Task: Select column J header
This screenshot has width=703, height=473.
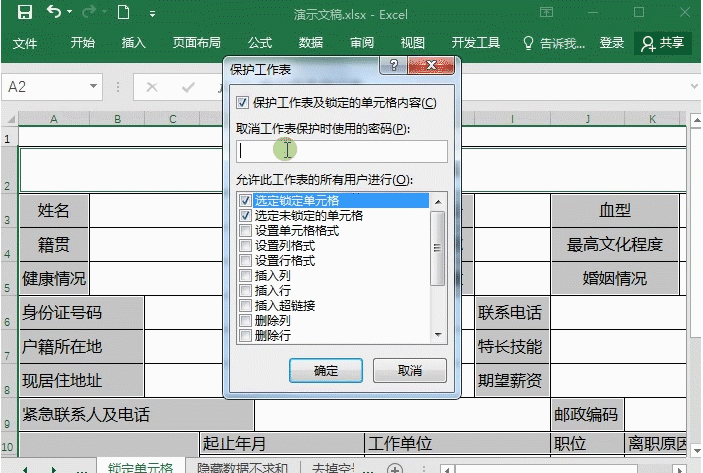Action: (587, 119)
